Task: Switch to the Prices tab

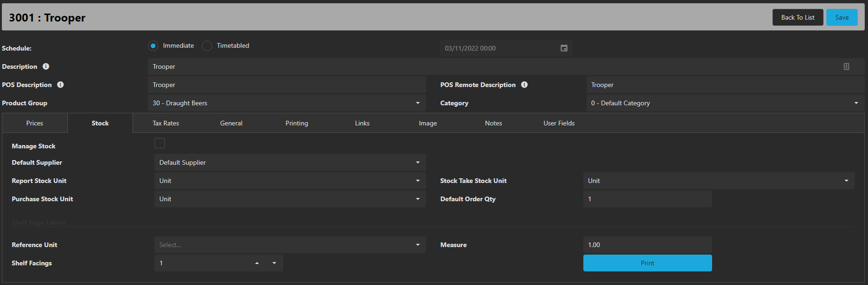Action: pyautogui.click(x=35, y=123)
